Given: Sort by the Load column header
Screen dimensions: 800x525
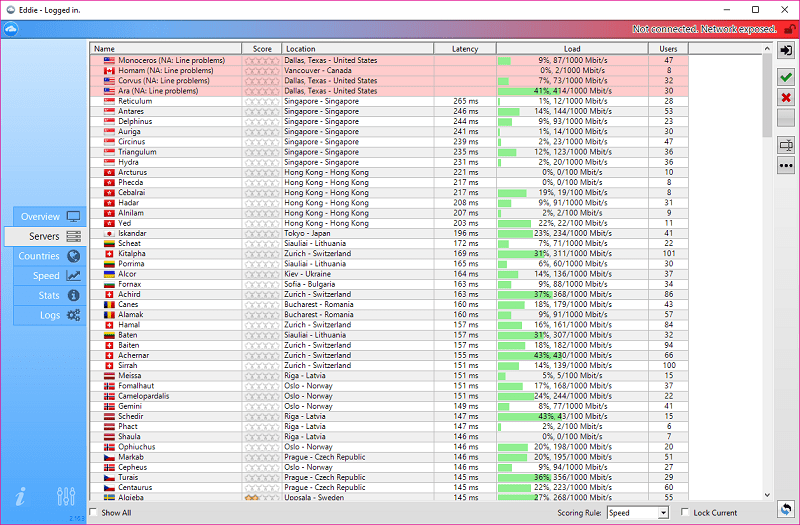Looking at the screenshot, I should (x=572, y=49).
